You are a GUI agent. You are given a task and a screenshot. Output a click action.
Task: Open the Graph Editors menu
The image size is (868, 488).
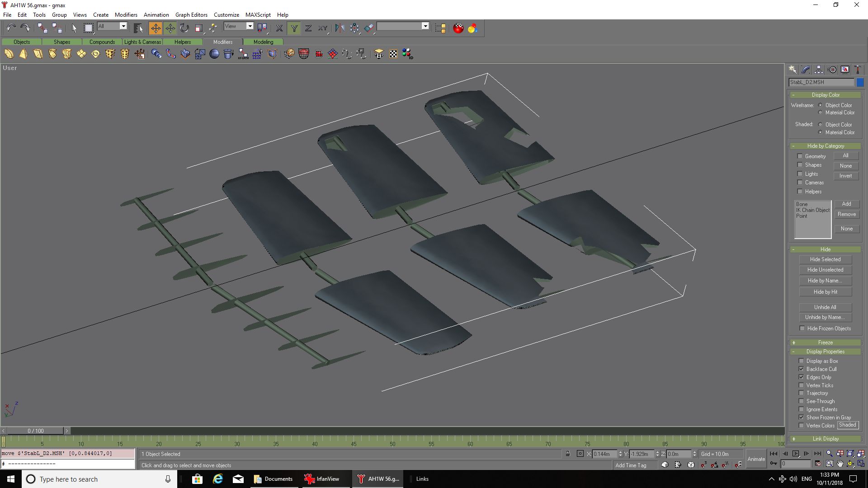(191, 14)
